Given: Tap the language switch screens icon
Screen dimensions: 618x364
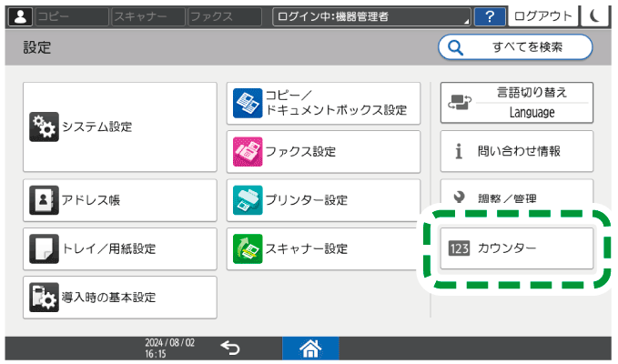Looking at the screenshot, I should point(460,103).
